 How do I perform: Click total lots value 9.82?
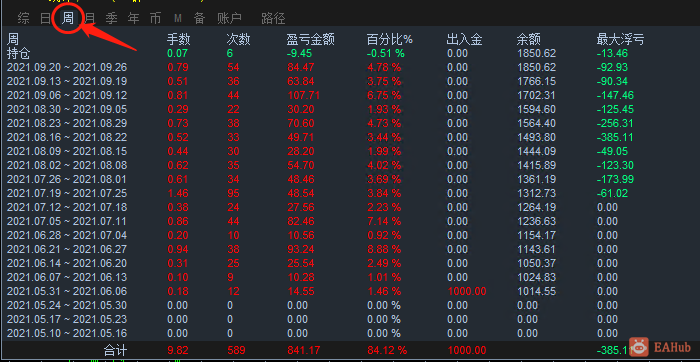[178, 350]
